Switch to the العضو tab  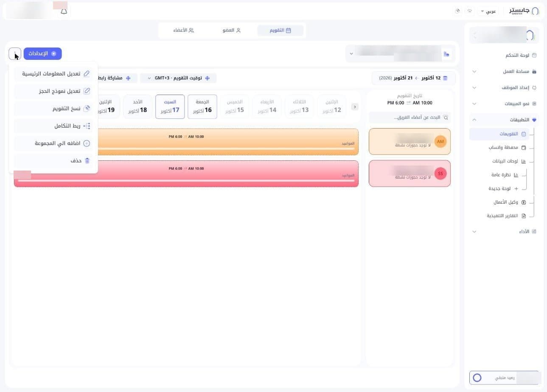231,30
